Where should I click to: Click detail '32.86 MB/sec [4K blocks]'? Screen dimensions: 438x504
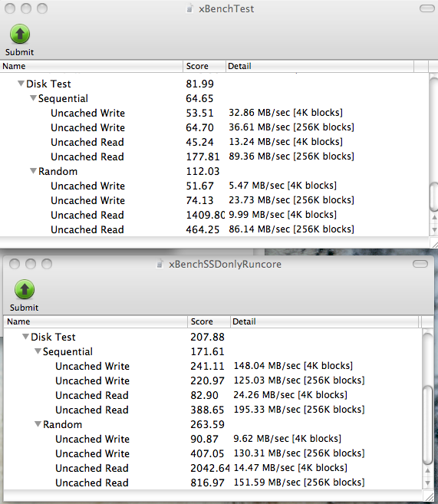pos(285,113)
